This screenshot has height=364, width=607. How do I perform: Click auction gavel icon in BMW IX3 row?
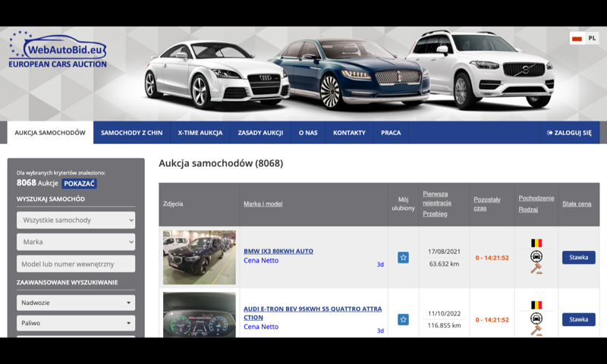pos(536,268)
